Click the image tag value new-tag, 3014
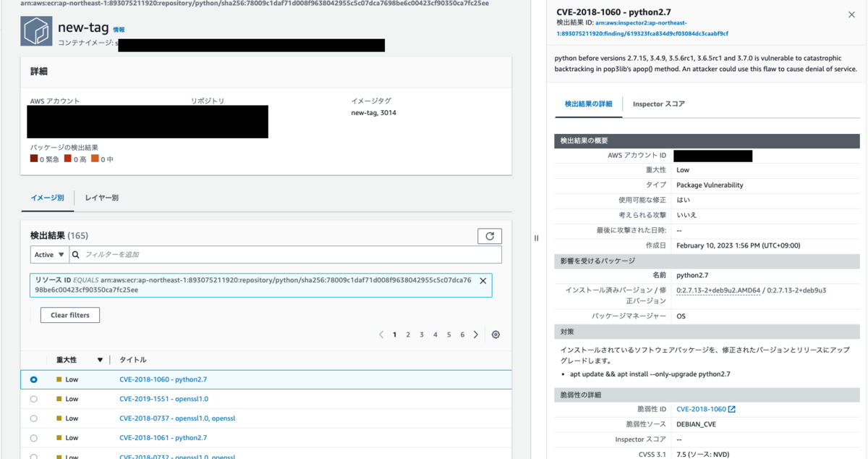The width and height of the screenshot is (868, 459). point(373,113)
